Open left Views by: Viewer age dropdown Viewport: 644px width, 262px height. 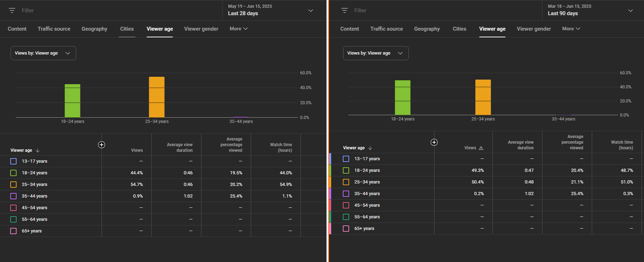pyautogui.click(x=43, y=53)
